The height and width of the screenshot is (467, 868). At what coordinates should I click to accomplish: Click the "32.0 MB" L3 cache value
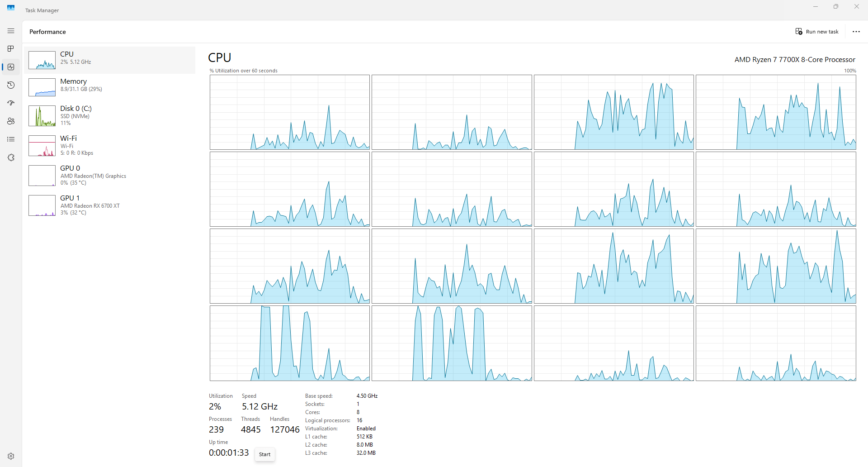(x=366, y=453)
